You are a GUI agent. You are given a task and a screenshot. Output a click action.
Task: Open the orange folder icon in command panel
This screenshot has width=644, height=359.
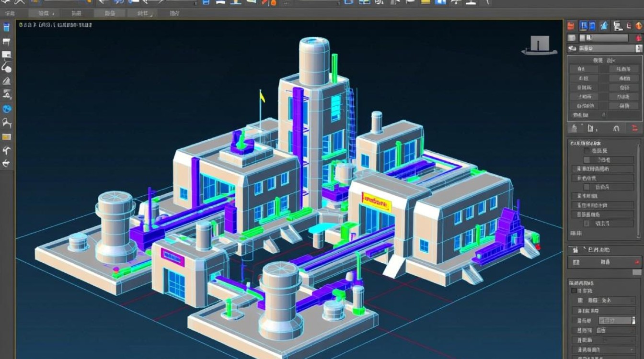(x=571, y=26)
